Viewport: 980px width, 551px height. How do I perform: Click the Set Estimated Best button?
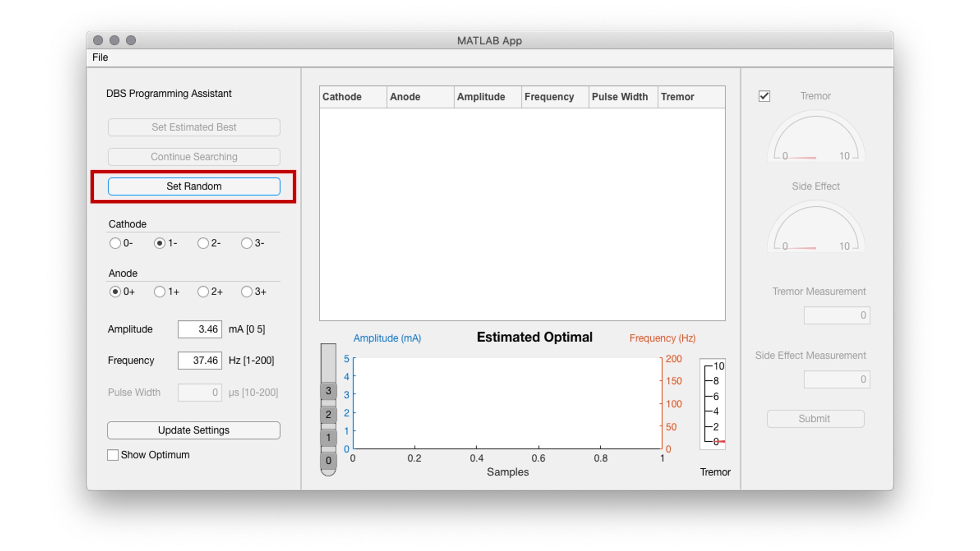point(194,127)
